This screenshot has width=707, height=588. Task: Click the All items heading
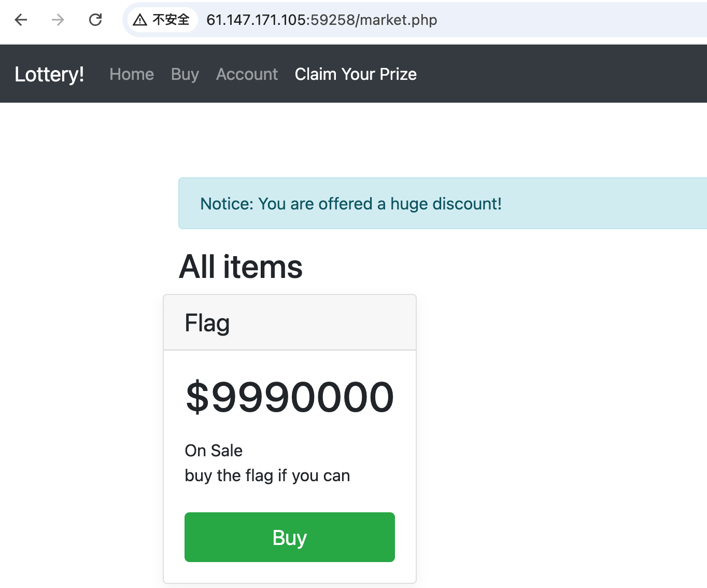pos(241,267)
